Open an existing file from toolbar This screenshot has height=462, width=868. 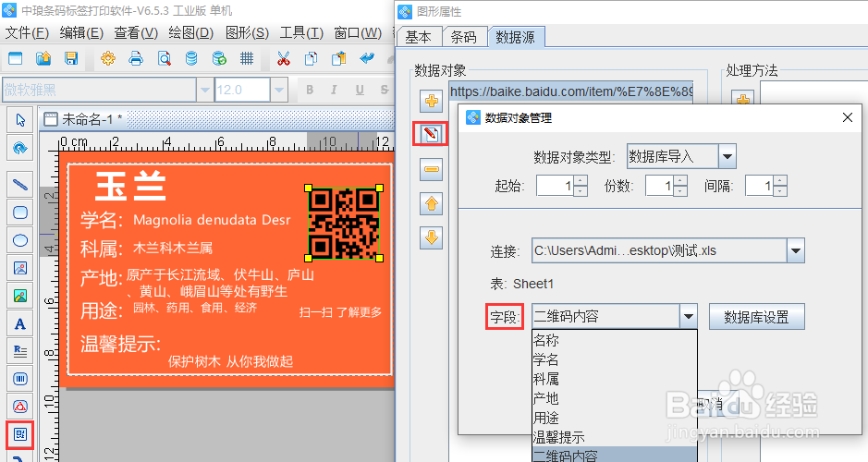coord(43,58)
